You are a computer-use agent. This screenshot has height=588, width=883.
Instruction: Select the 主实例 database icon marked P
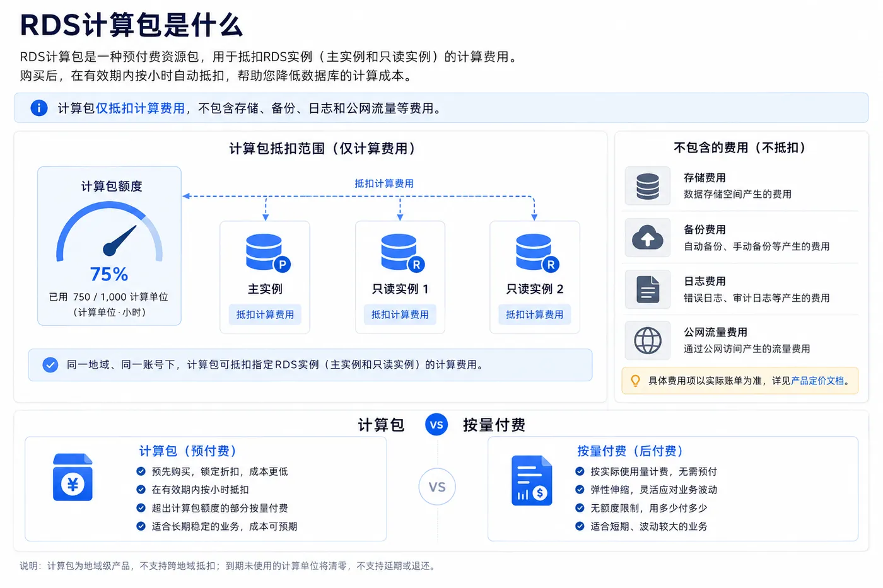pyautogui.click(x=267, y=253)
